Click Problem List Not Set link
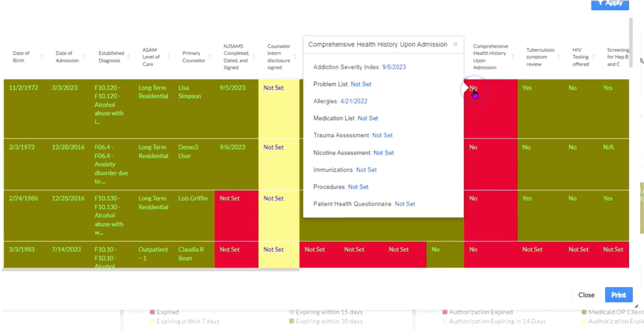 (x=361, y=84)
